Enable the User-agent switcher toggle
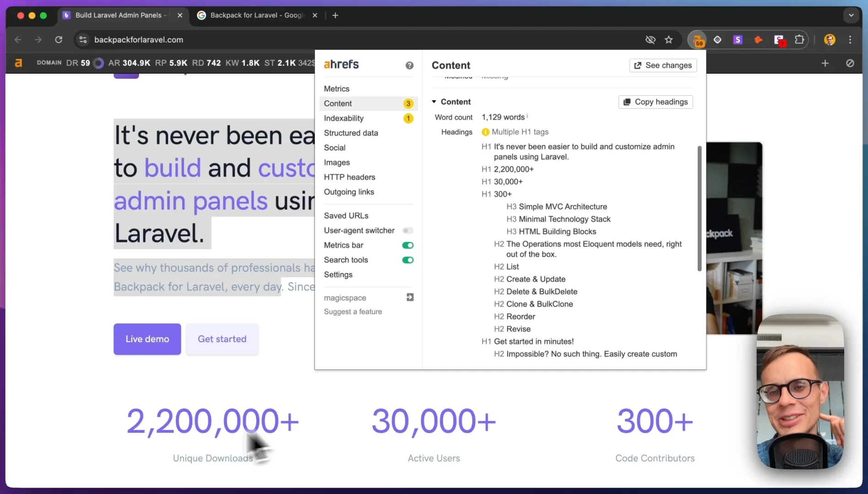The height and width of the screenshot is (494, 868). (407, 231)
